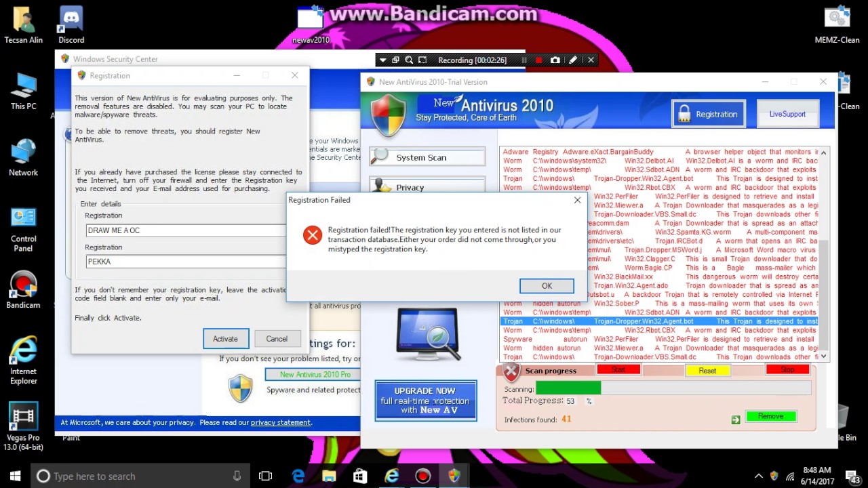Viewport: 868px width, 488px height.
Task: Open the Network desktop icon
Action: (24, 157)
